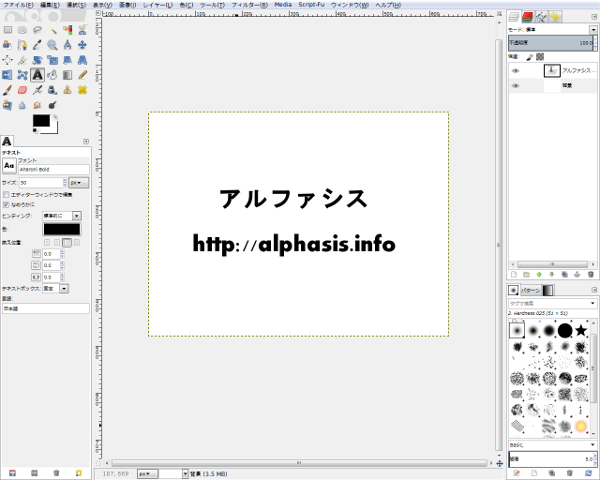Select the Foreground Select tool
Viewport: 600px width, 480px height.
pos(8,45)
